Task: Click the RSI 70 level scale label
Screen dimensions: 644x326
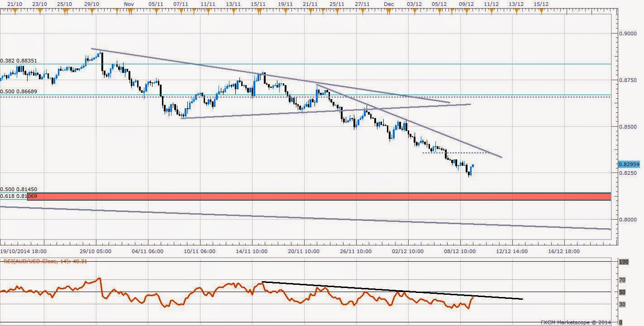Action: tap(622, 280)
